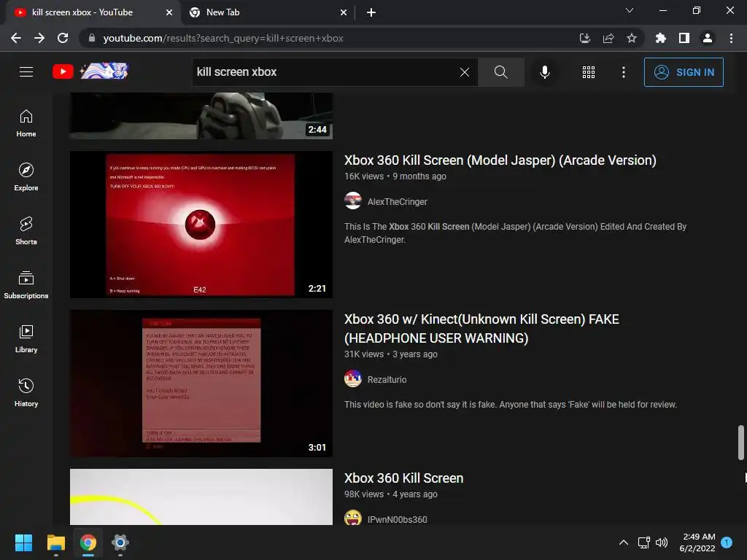Open the volume speaker tray icon

point(661,542)
